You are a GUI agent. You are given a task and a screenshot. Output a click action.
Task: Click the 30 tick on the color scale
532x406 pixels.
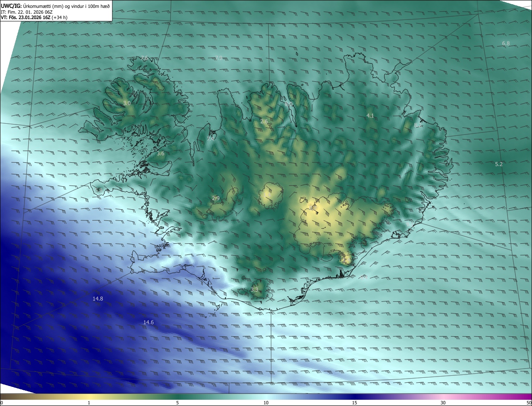[443, 403]
